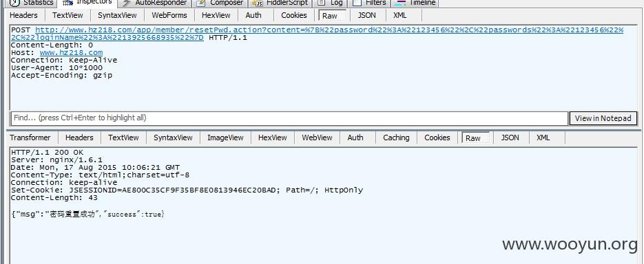Image resolution: width=644 pixels, height=264 pixels.
Task: Click the Date response header line
Action: coord(95,167)
